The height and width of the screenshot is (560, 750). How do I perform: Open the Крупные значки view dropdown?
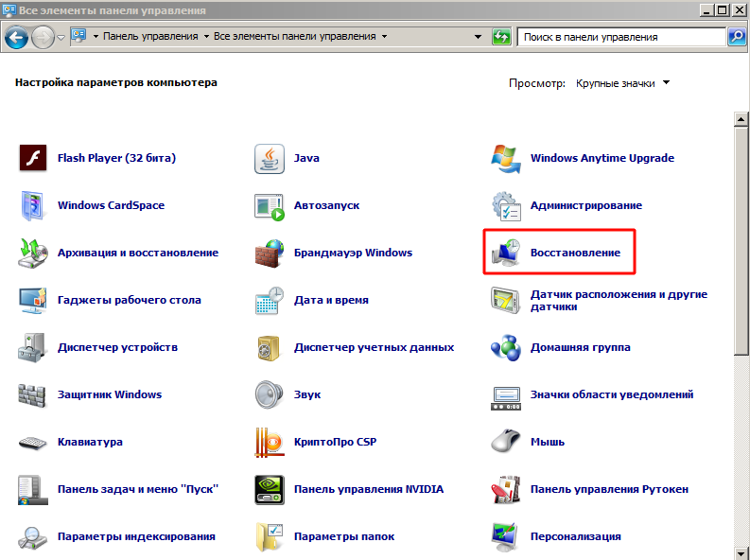[622, 83]
